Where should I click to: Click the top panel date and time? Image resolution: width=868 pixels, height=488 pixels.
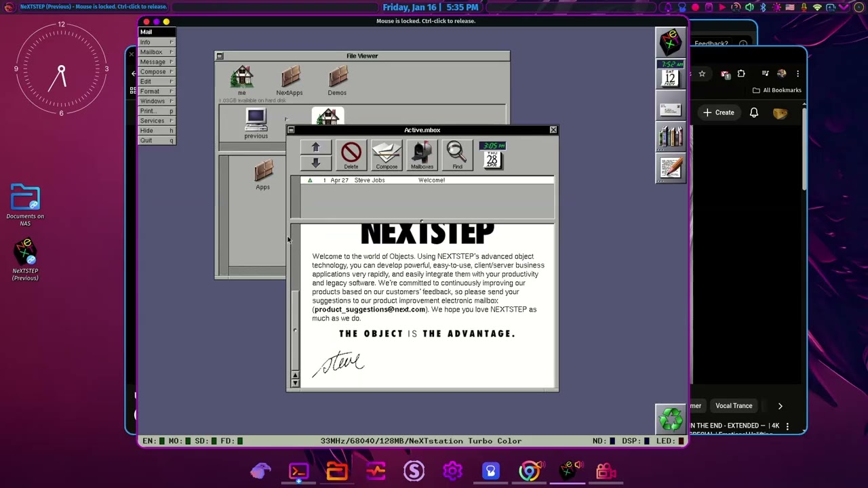pyautogui.click(x=431, y=7)
